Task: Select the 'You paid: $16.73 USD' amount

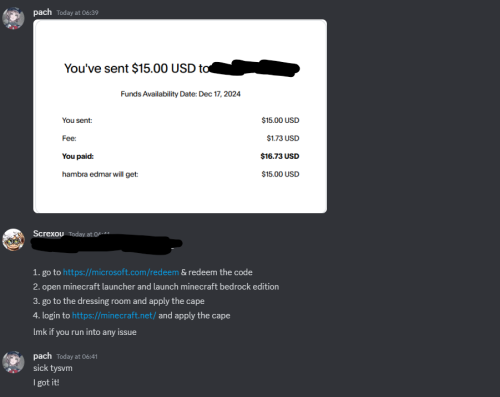Action: (x=280, y=156)
